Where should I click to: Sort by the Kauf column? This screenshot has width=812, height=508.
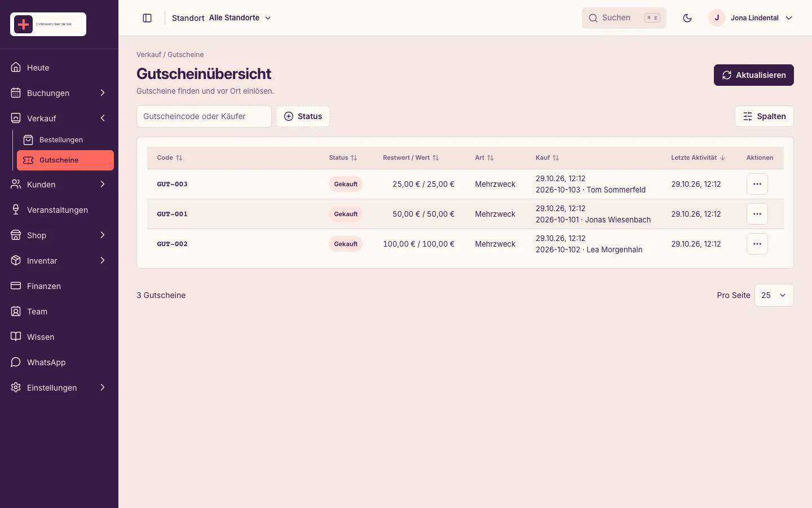[x=547, y=158]
